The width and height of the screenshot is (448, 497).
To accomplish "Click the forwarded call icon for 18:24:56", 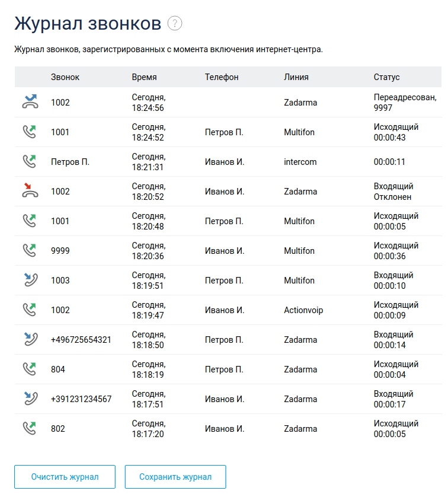I will coord(30,102).
